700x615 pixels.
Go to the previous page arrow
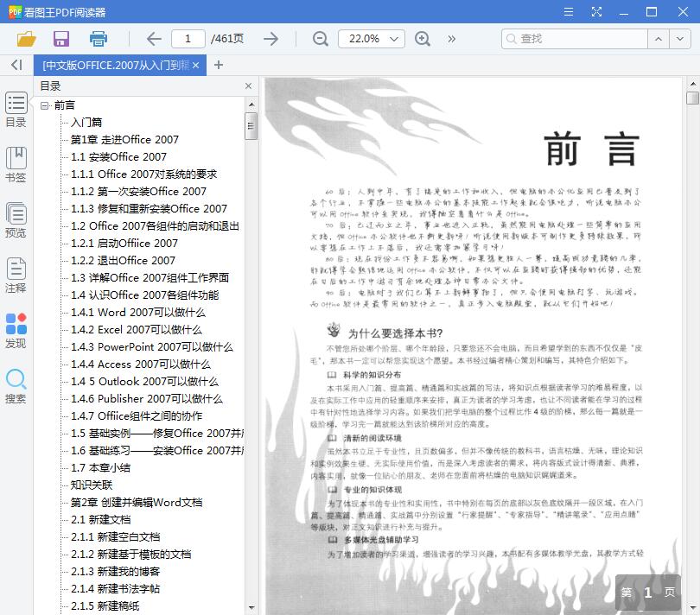point(154,39)
